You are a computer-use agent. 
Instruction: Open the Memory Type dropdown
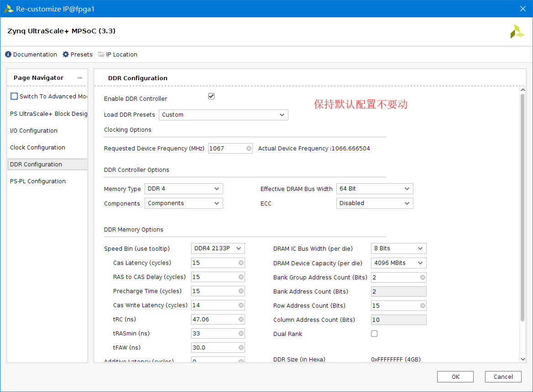pyautogui.click(x=184, y=189)
